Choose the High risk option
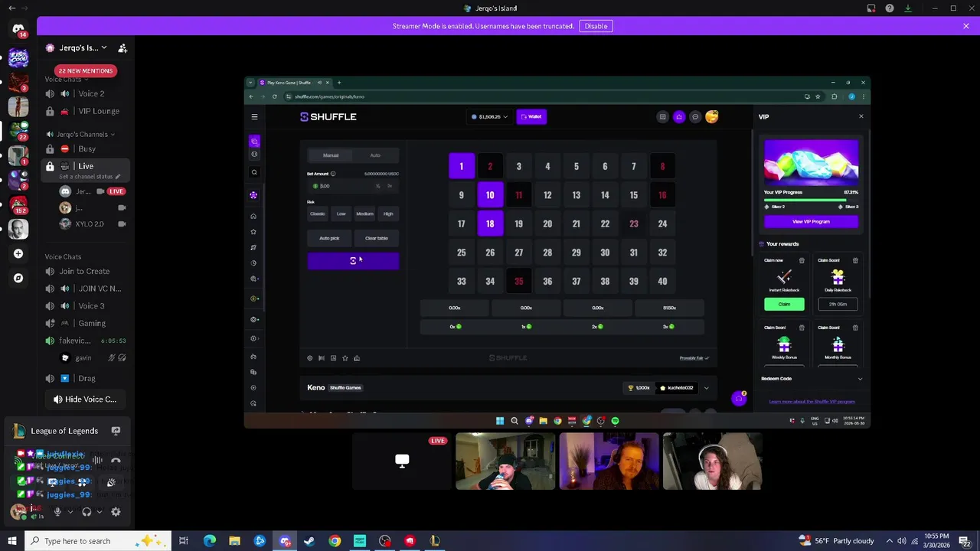Screen dimensions: 980x551 [388, 214]
